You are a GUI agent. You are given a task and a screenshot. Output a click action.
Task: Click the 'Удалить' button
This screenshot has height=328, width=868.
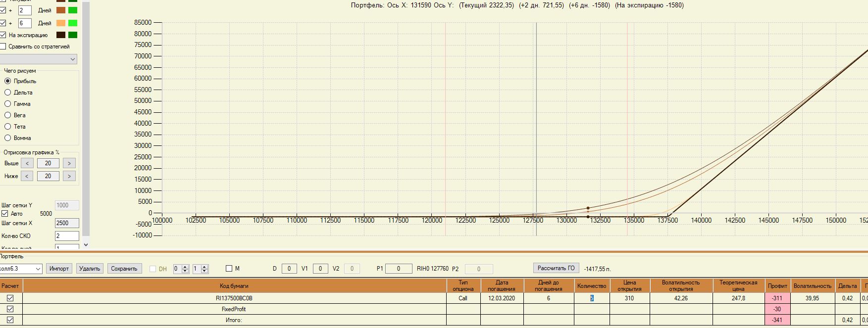pyautogui.click(x=90, y=269)
